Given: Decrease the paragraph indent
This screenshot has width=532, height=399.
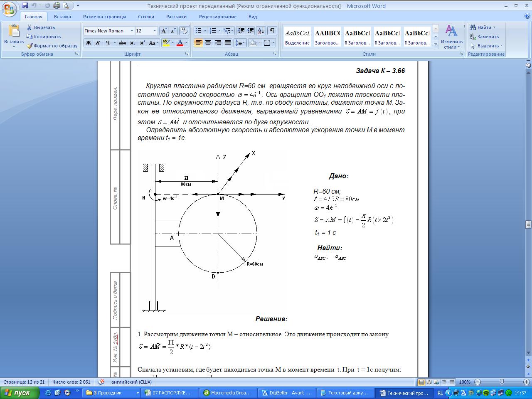Looking at the screenshot, I should click(241, 31).
